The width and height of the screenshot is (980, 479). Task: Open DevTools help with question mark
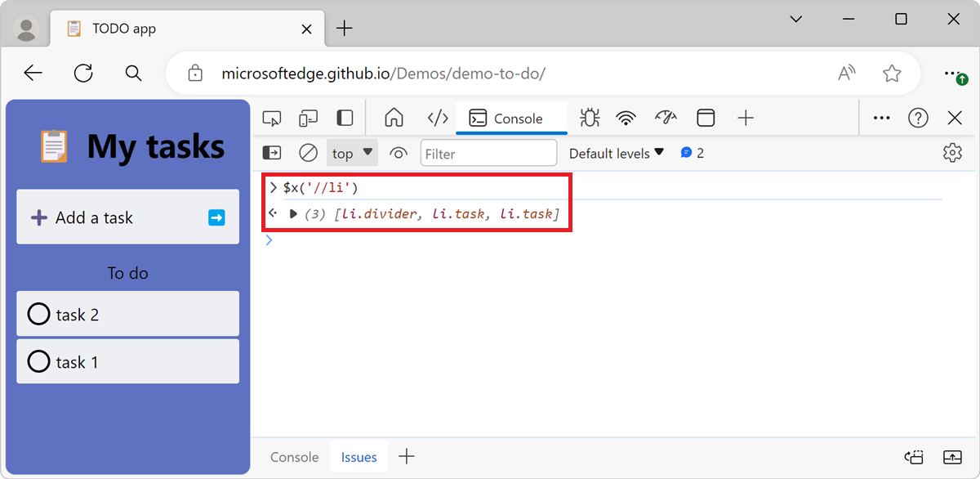click(x=918, y=118)
